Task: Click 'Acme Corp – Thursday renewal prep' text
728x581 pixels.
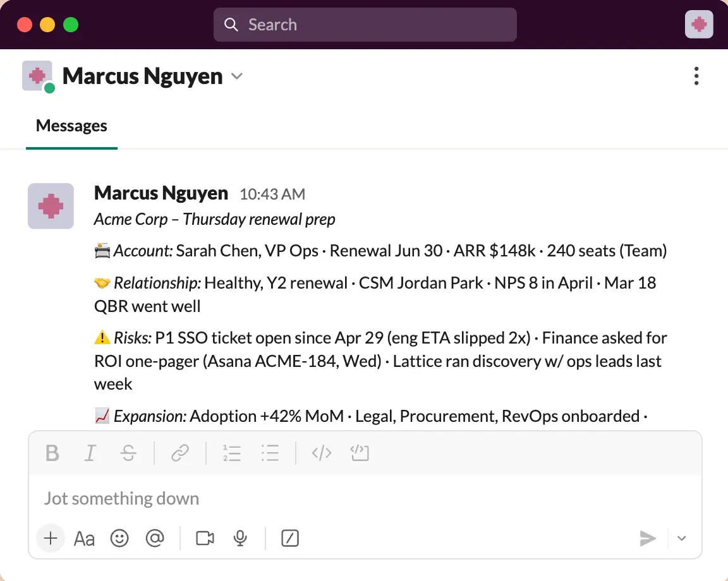Action: (x=214, y=219)
